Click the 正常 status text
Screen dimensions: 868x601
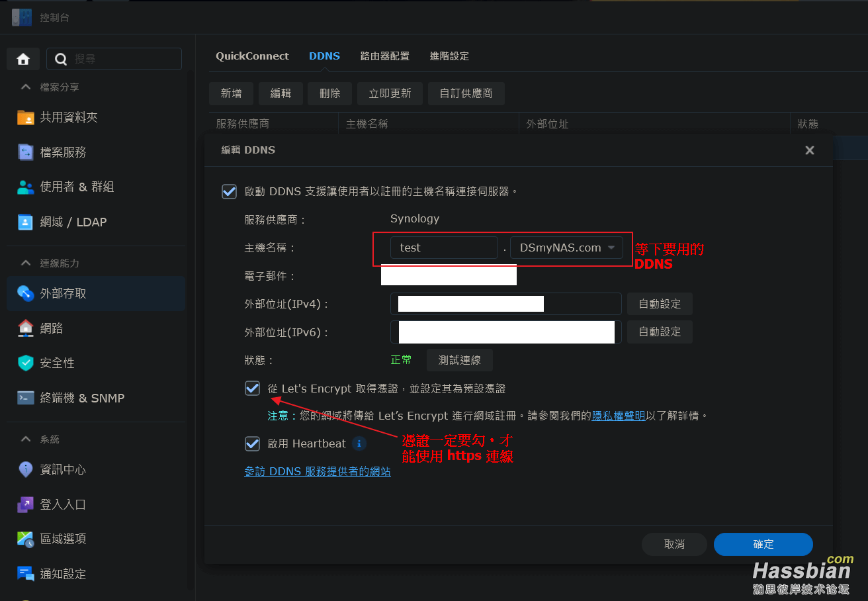(401, 359)
